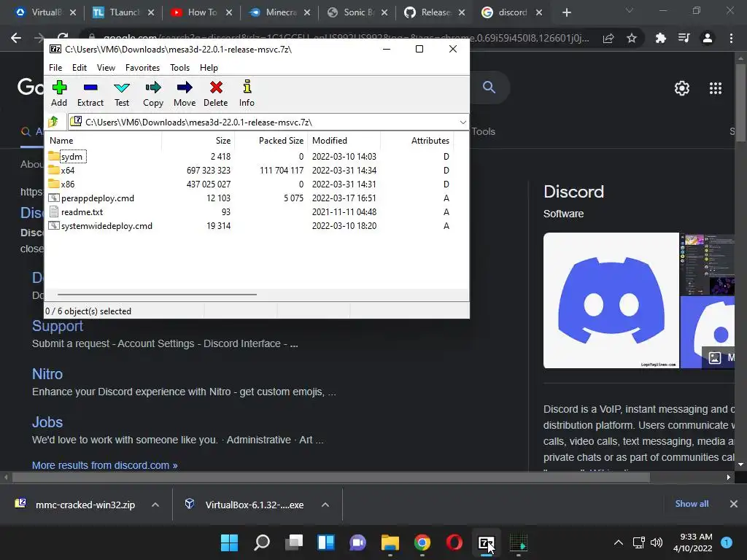Screen dimensions: 747x560
Task: Click Show all downloads
Action: pyautogui.click(x=692, y=504)
